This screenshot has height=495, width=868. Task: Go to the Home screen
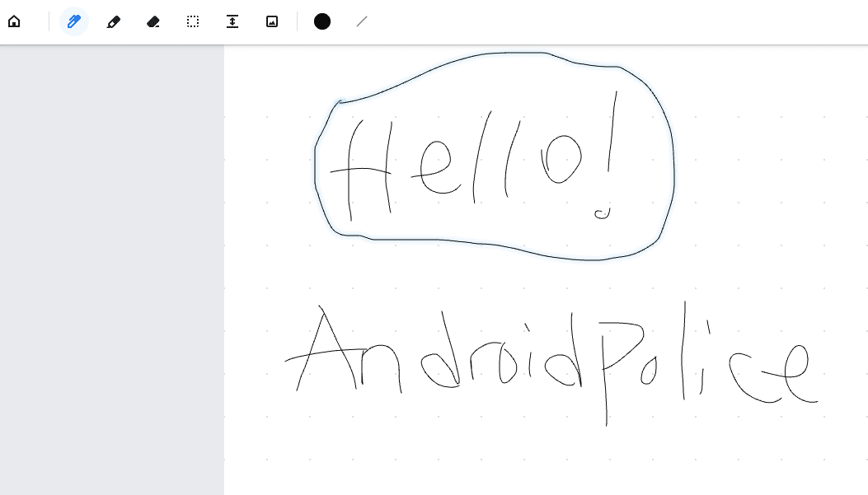(14, 21)
